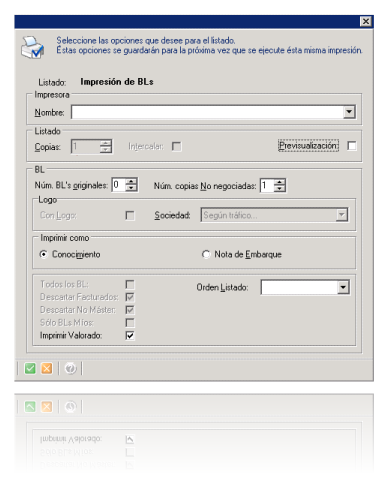Image resolution: width=388 pixels, height=487 pixels.
Task: Click the 'Sociedad:' label
Action: (172, 215)
